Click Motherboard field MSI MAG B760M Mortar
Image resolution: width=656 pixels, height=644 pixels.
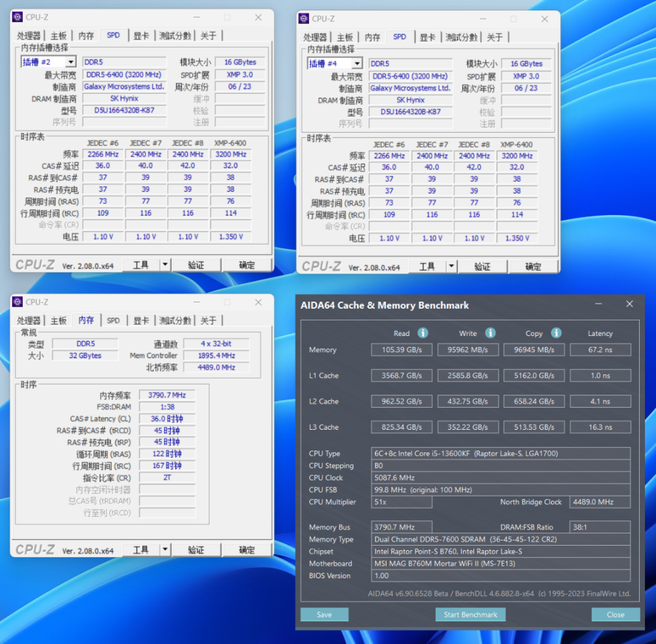point(501,564)
